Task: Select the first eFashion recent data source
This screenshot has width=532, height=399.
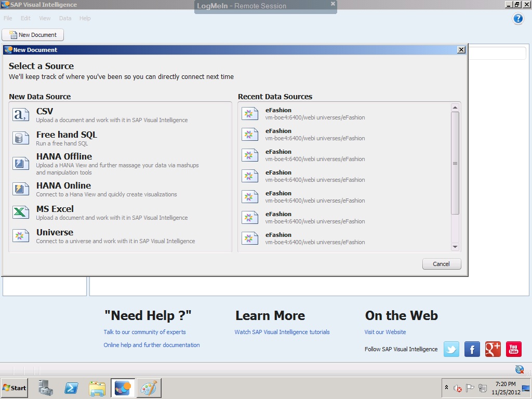Action: point(345,114)
